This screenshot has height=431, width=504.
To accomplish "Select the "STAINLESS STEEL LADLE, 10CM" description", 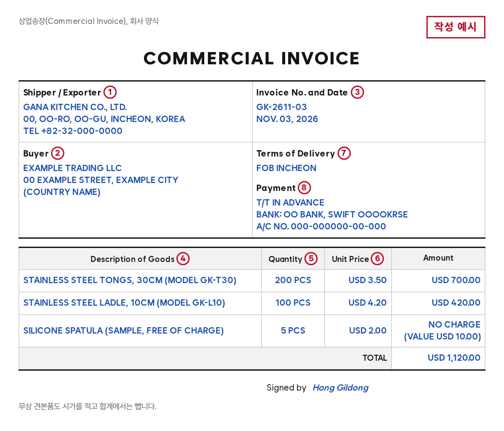I will 124,303.
